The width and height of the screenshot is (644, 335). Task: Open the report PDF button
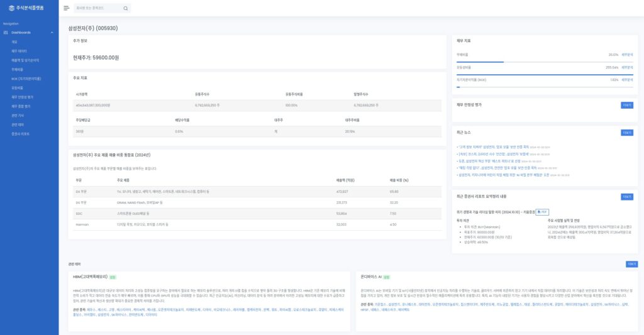pos(542,212)
